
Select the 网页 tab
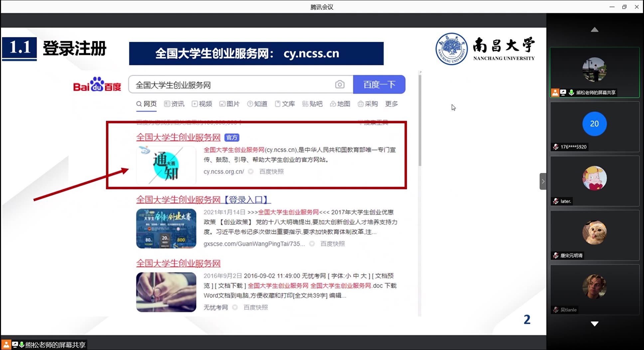point(146,104)
